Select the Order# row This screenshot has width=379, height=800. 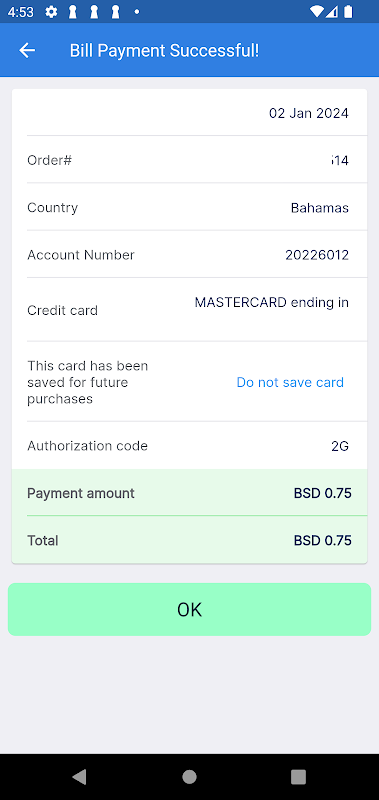click(x=189, y=160)
